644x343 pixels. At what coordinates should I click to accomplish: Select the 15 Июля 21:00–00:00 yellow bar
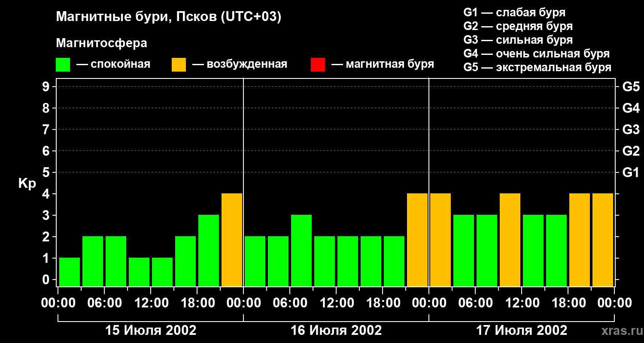(x=232, y=240)
